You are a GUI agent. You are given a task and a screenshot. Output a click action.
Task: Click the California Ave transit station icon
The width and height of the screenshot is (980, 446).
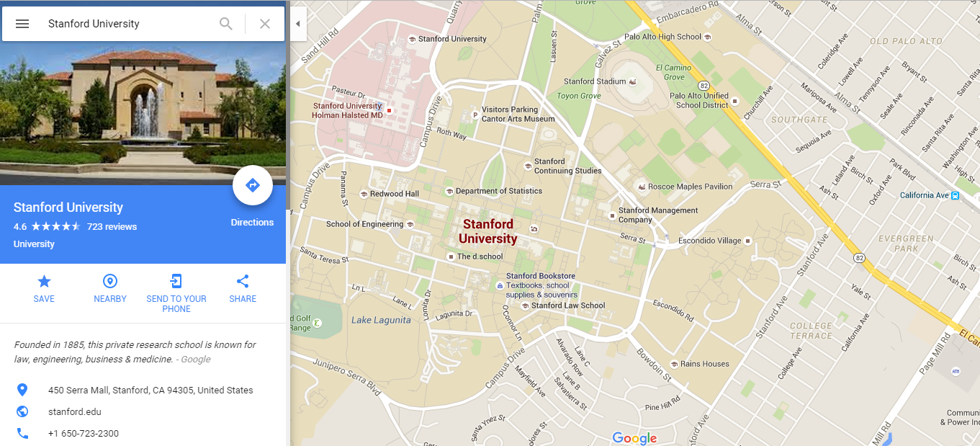(x=955, y=195)
